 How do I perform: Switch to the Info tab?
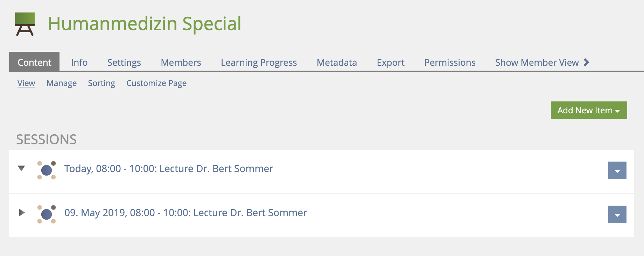tap(79, 62)
